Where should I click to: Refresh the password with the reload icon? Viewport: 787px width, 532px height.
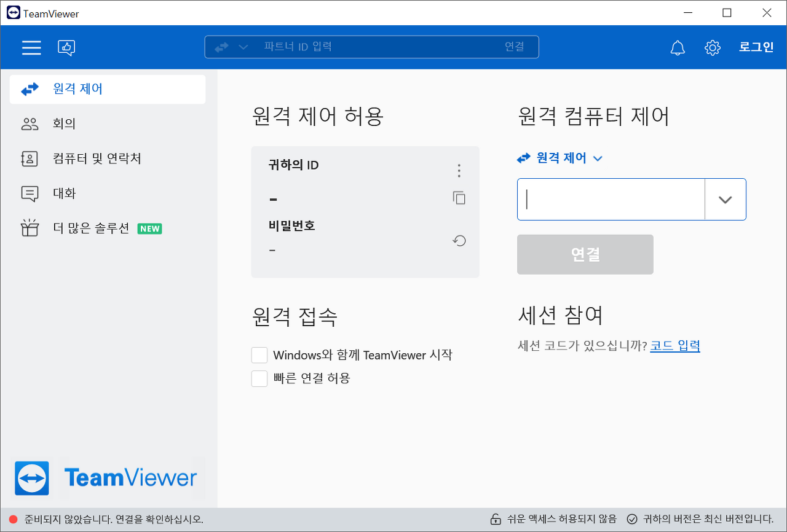click(x=459, y=241)
